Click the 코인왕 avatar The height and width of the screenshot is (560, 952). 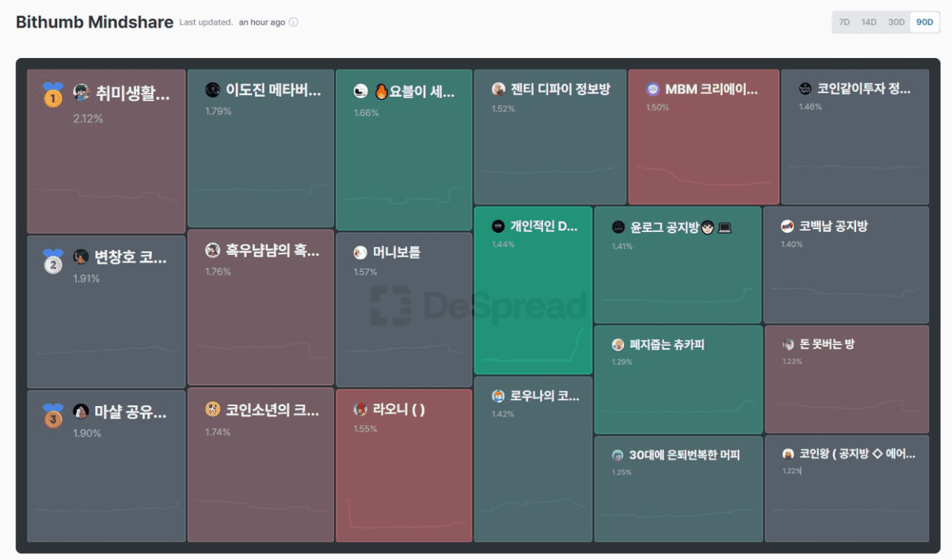(788, 454)
